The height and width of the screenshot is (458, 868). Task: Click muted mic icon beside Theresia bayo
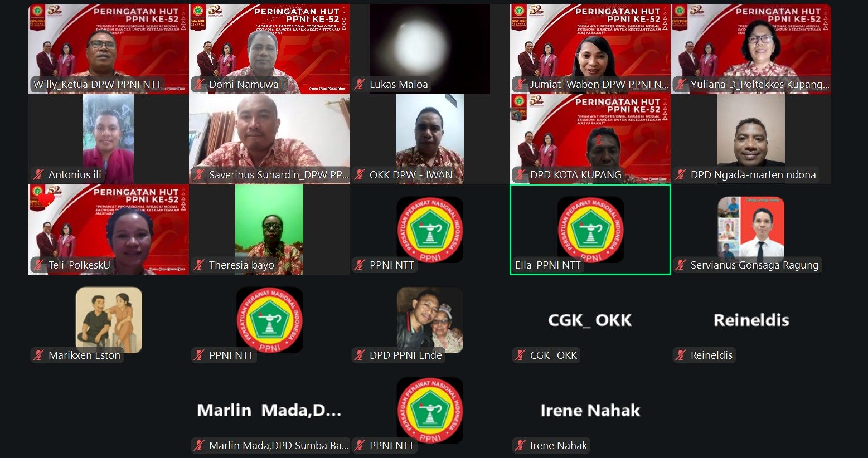click(x=199, y=265)
